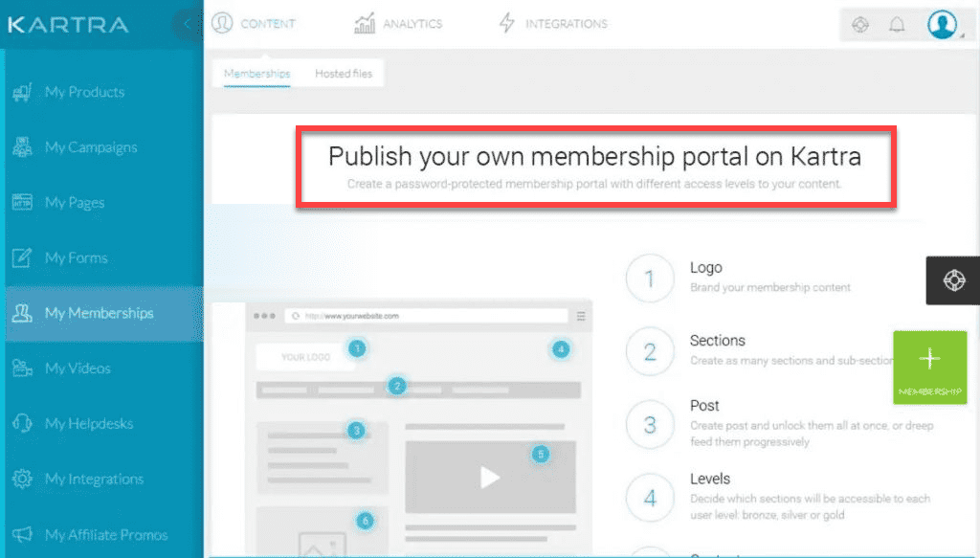
Task: Click marker 6 near the preview image block
Action: coord(365,521)
